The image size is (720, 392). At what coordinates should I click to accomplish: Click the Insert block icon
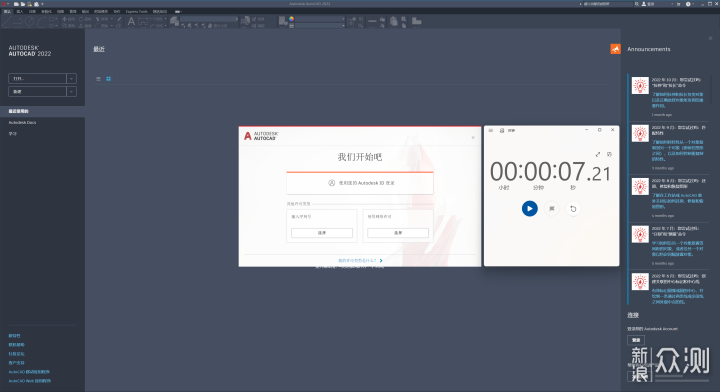click(245, 21)
